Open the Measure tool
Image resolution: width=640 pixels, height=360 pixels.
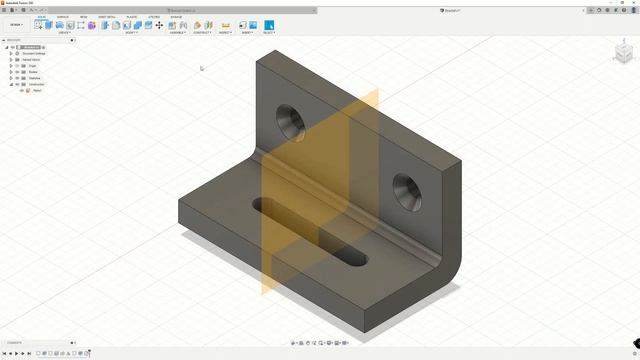coord(226,25)
